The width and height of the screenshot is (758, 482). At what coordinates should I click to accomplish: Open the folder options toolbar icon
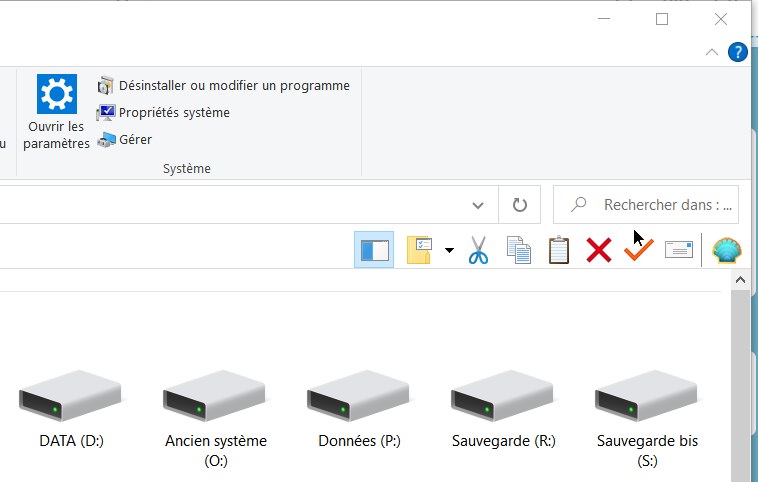420,250
